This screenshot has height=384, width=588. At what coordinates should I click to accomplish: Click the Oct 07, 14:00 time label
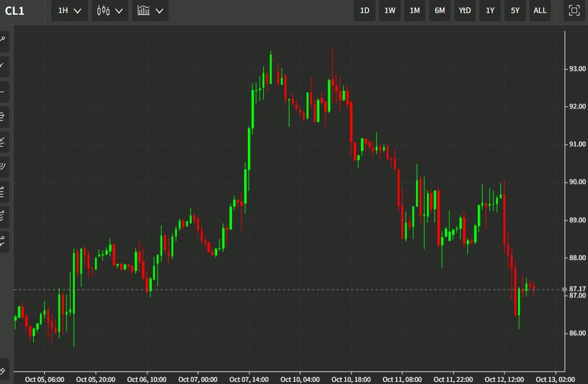[249, 380]
